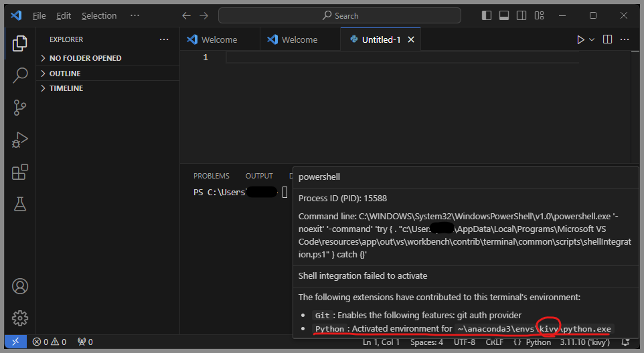Run Python file with play button
644x353 pixels.
click(x=580, y=39)
